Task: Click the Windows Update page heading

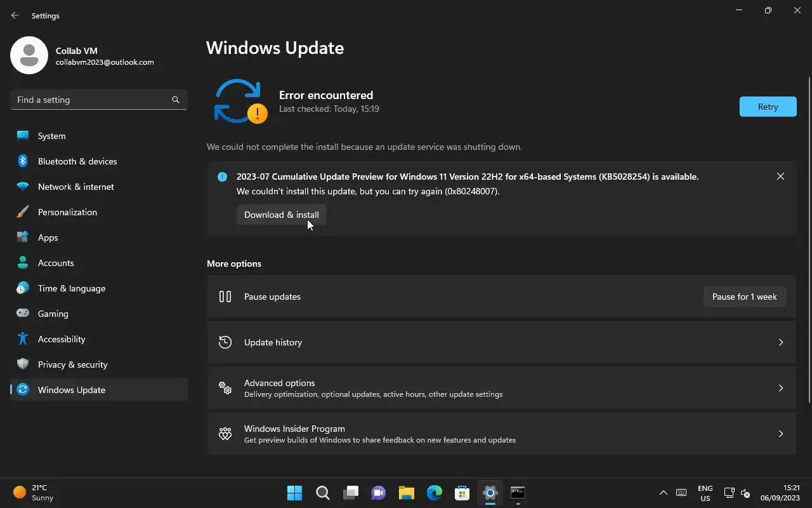Action: (275, 48)
